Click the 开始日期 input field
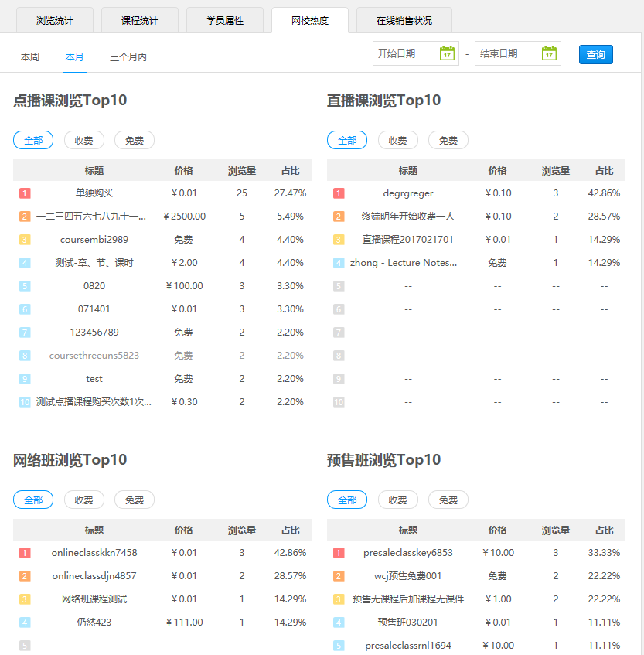 (405, 53)
